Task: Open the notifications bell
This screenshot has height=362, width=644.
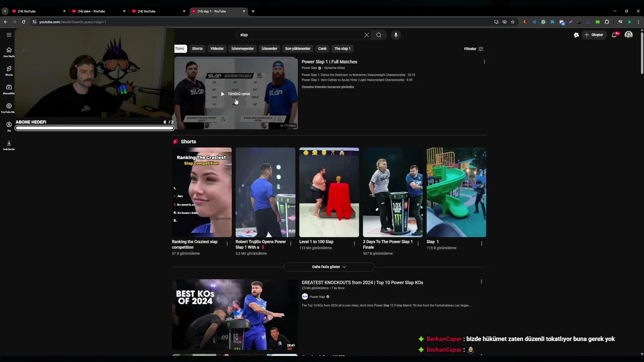Action: (615, 35)
